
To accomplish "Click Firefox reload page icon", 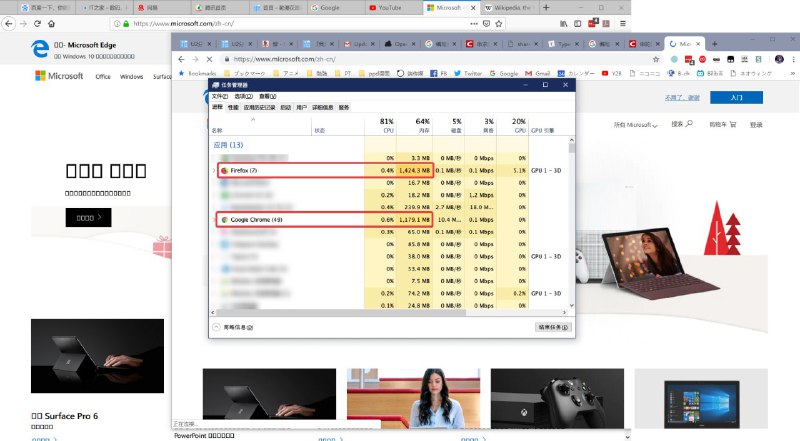I will [x=37, y=23].
